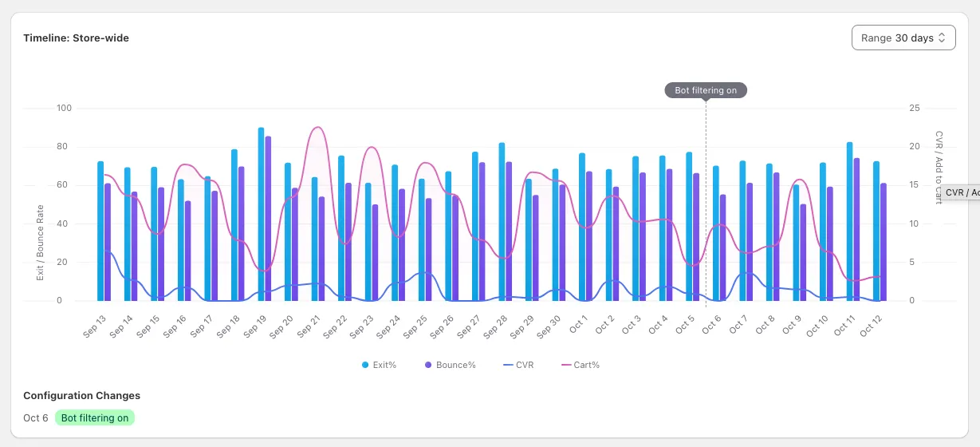Toggle the Bounce% legend series

pyautogui.click(x=450, y=365)
